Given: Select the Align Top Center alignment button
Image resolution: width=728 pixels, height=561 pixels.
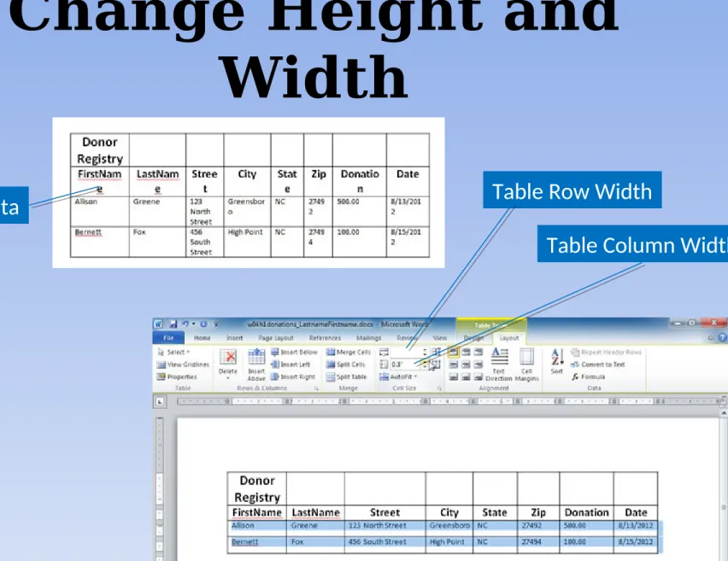Looking at the screenshot, I should pos(466,352).
